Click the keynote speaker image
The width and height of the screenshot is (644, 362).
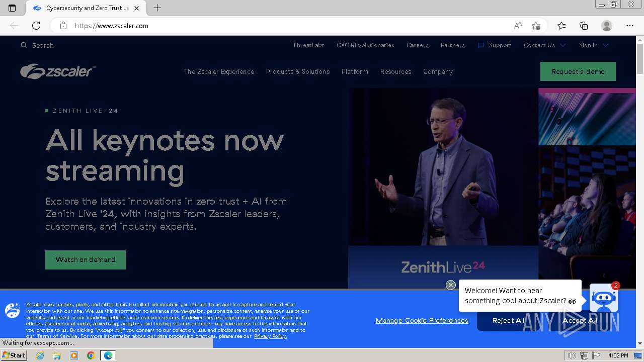(443, 167)
